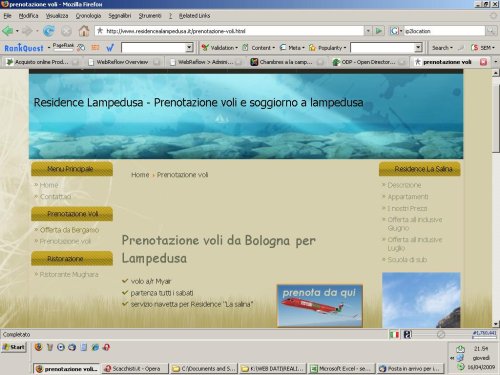500x375 pixels.
Task: Open the Validation dropdown
Action: 220,48
